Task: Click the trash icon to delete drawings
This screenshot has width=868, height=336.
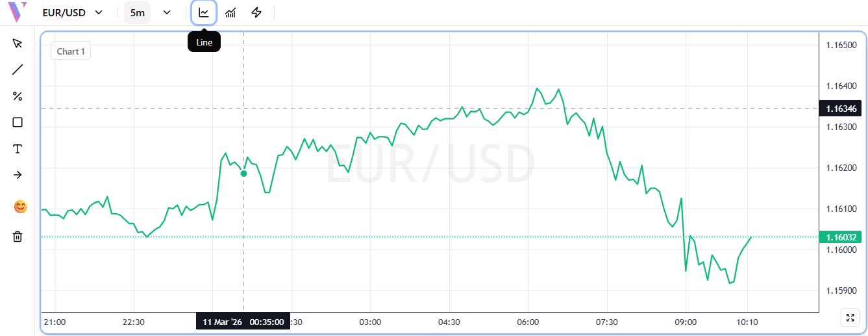Action: pyautogui.click(x=18, y=237)
